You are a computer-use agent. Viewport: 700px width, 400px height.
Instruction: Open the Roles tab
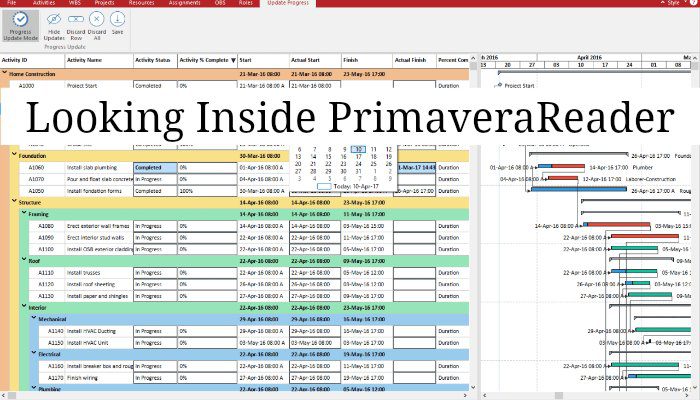[x=245, y=3]
